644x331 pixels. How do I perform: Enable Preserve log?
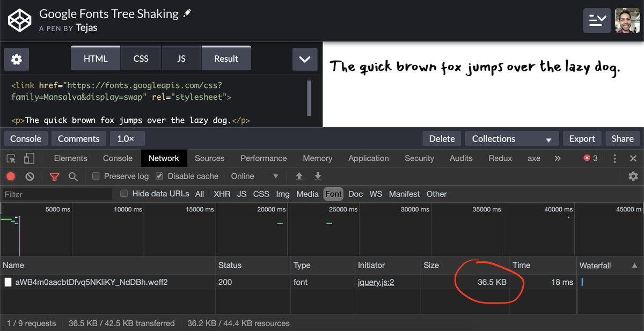(x=96, y=176)
